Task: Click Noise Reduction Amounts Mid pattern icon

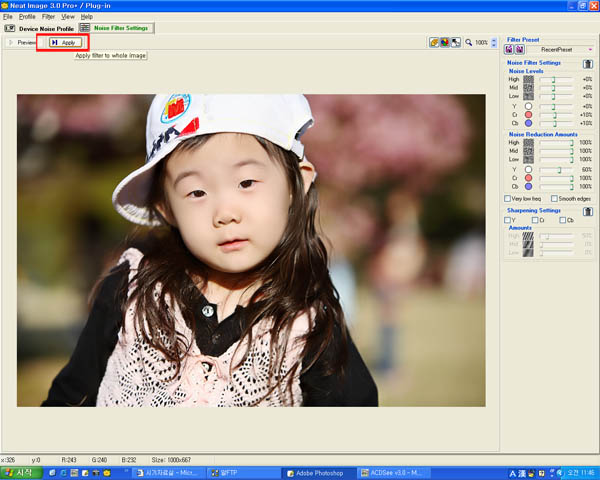Action: (528, 151)
